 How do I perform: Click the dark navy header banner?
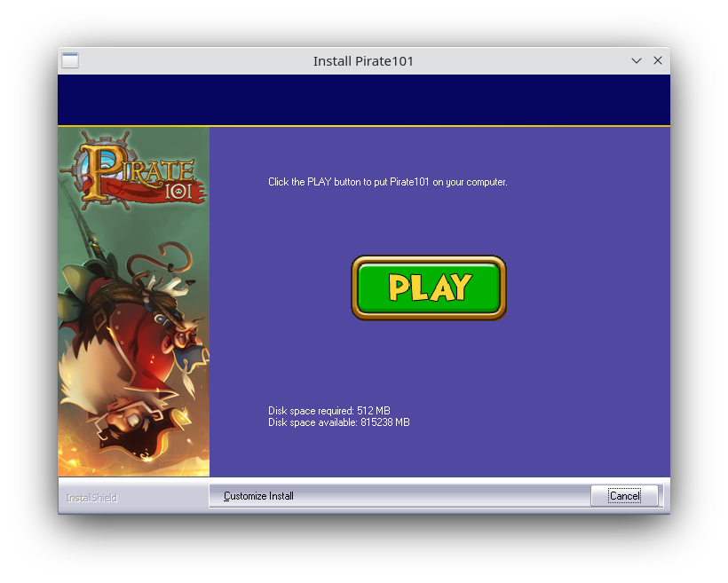coord(363,100)
